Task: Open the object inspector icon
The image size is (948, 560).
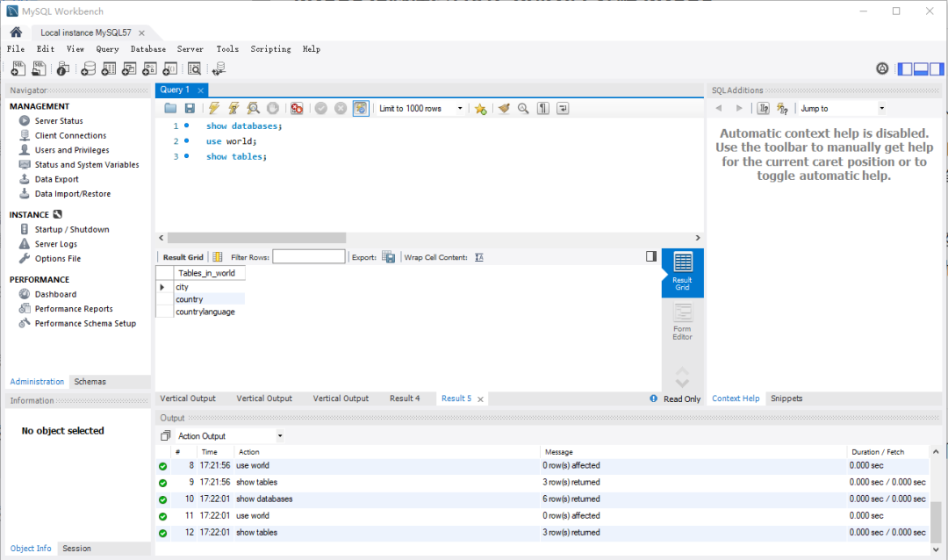Action: 63,69
